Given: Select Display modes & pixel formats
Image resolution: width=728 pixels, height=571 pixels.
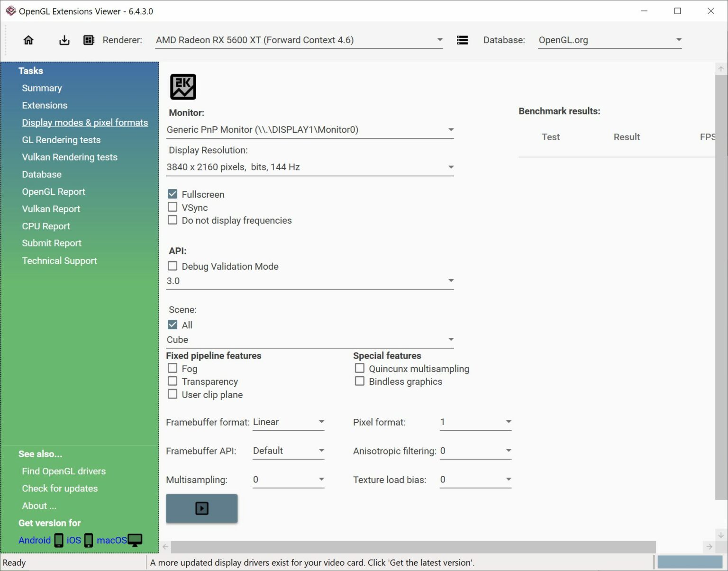Looking at the screenshot, I should 85,122.
